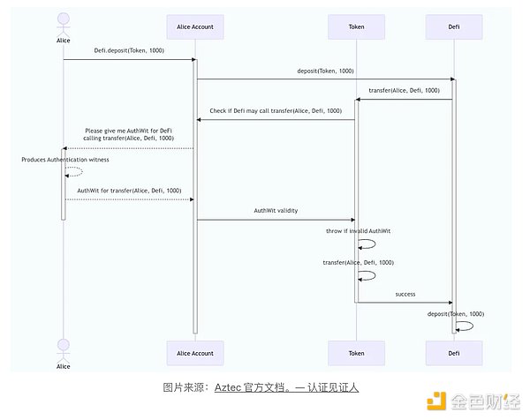Viewport: 530px width, 420px height.
Task: Click the 'AuthWit for transfer(Alice, Defi, 1000)' label
Action: pos(129,191)
